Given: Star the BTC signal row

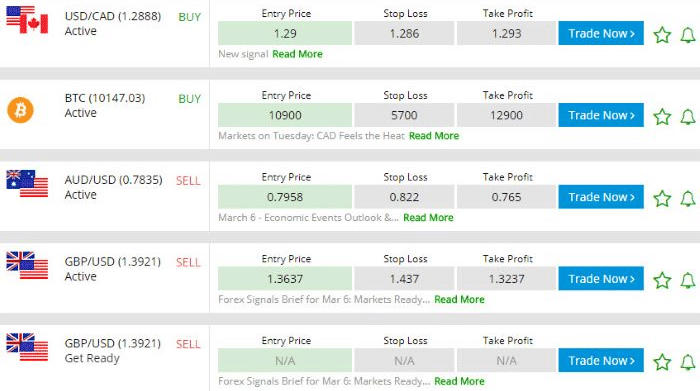Looking at the screenshot, I should pyautogui.click(x=662, y=116).
